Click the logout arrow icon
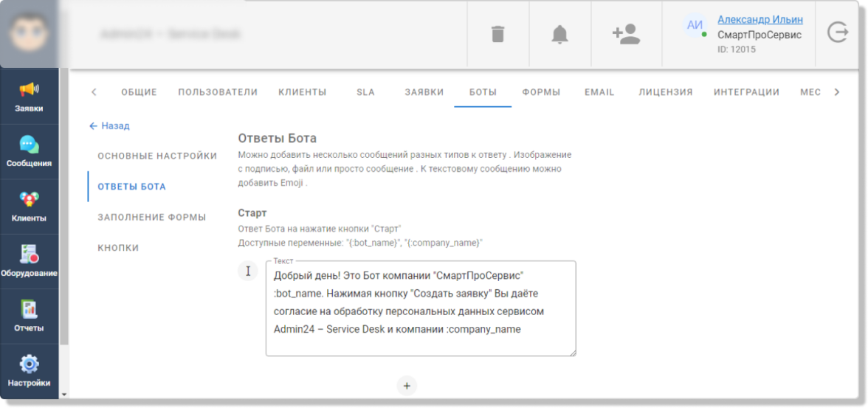 [838, 33]
